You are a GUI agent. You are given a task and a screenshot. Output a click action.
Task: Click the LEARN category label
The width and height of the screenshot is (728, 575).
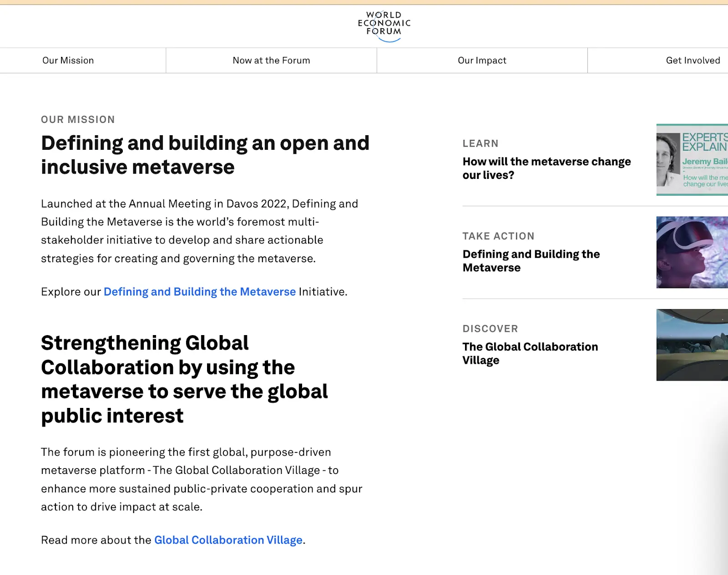click(x=480, y=143)
